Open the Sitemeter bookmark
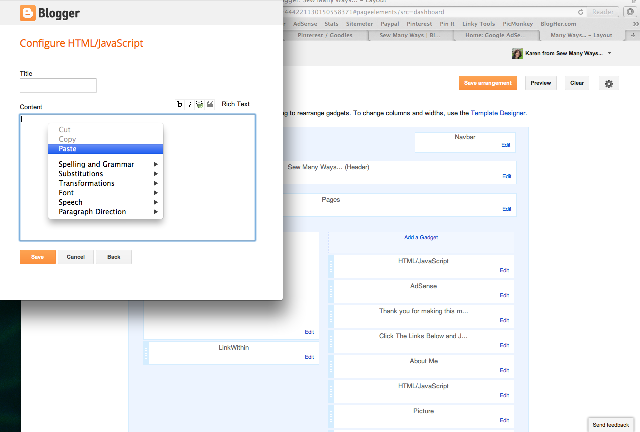 pos(359,24)
